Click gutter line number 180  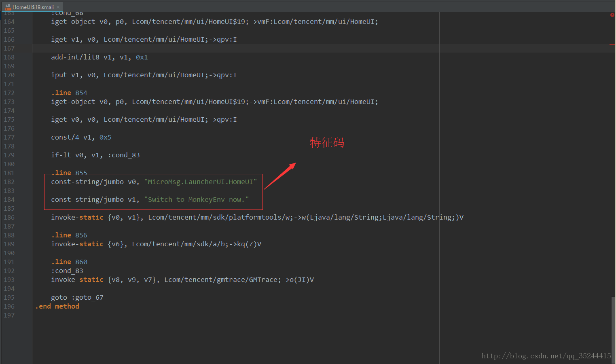coord(9,164)
